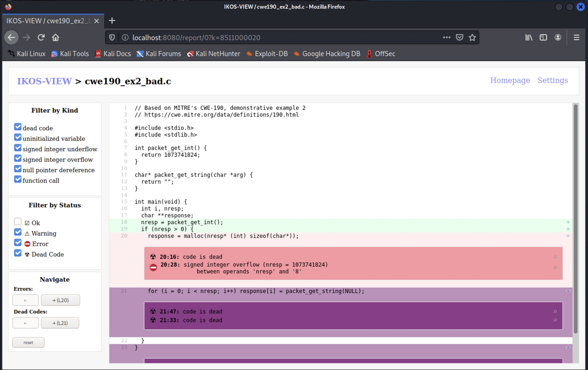Screen dimensions: 588x370
Task: Open Kali Docs bookmark
Action: 113,54
